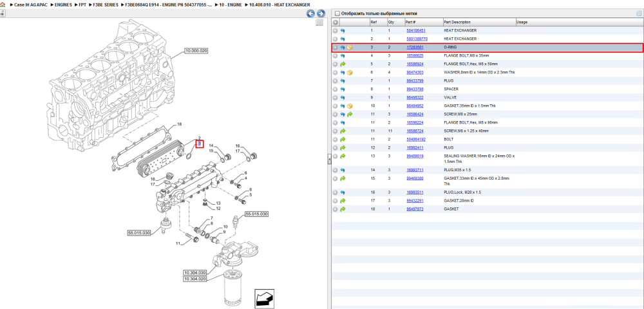Click the green arrow in the BOLT 504064192 row
This screenshot has height=309, width=644.
(x=343, y=140)
